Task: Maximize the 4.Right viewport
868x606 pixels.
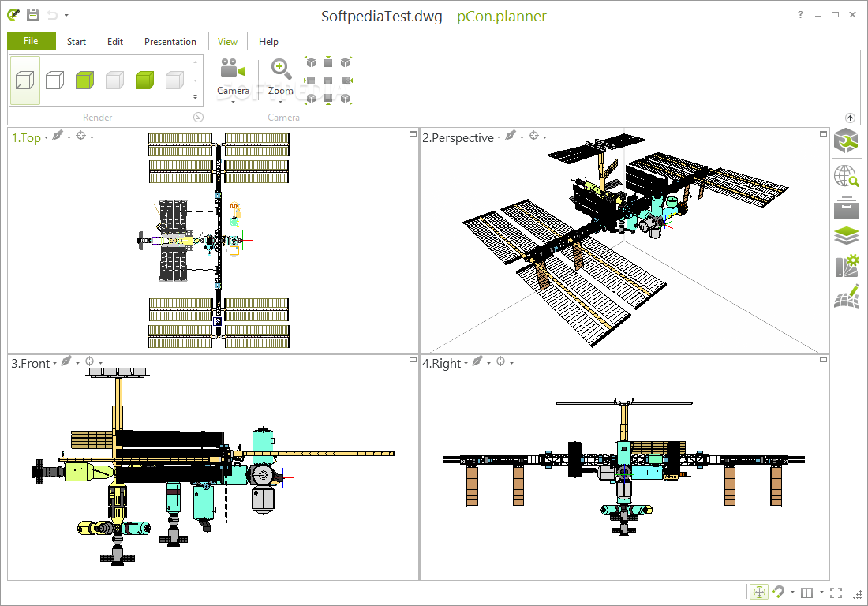Action: (823, 360)
